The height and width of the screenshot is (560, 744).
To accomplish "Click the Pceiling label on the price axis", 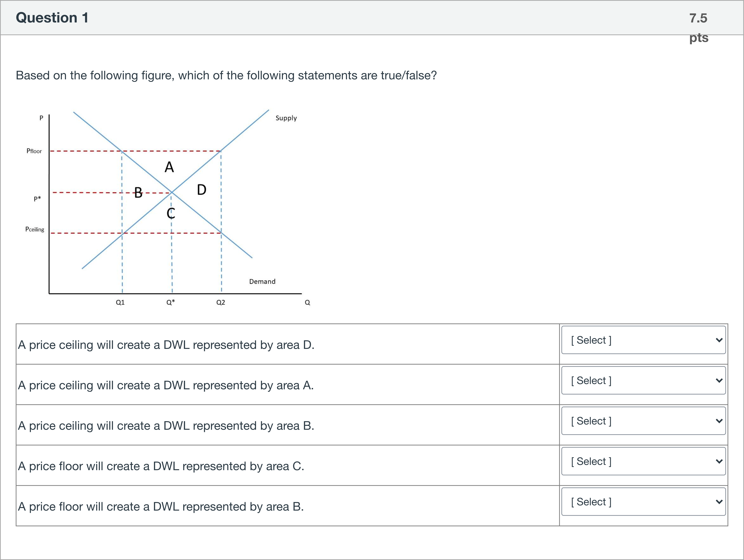I will click(35, 229).
